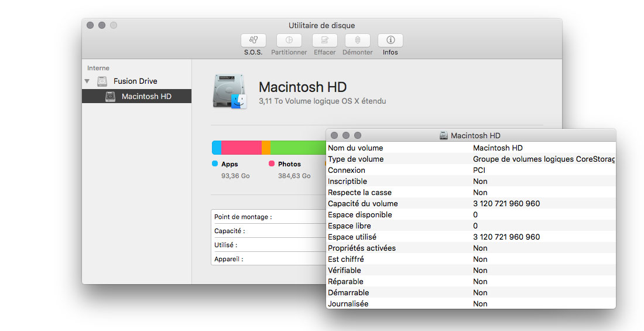
Task: Click the Apps legend label
Action: coord(229,164)
